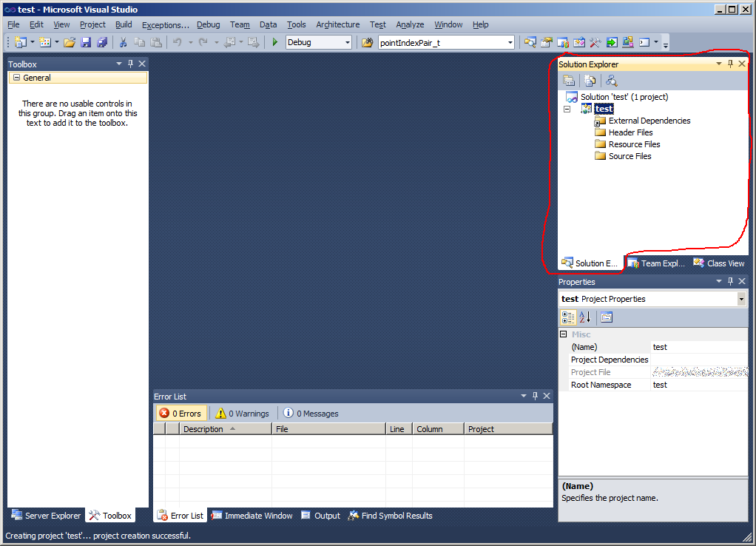
Task: Toggle auto-hide pin on Error List
Action: coord(535,396)
